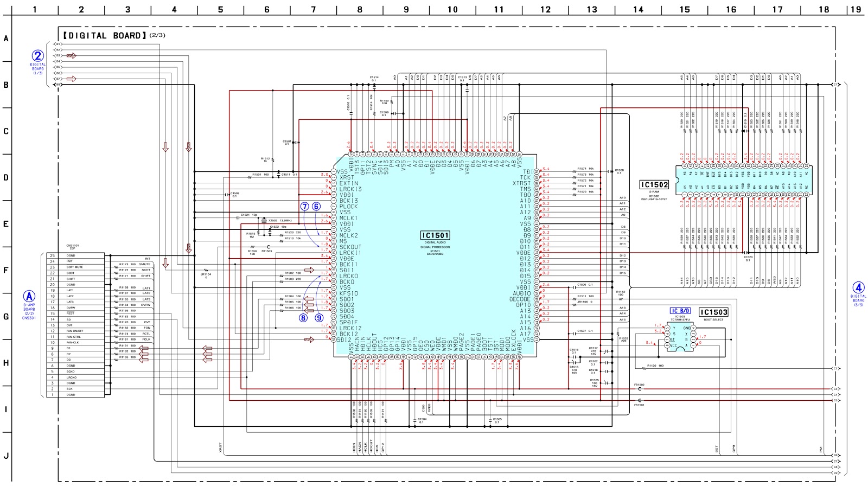This screenshot has width=868, height=487.
Task: Click the SPDIF pin name on IC1501
Action: (x=349, y=323)
